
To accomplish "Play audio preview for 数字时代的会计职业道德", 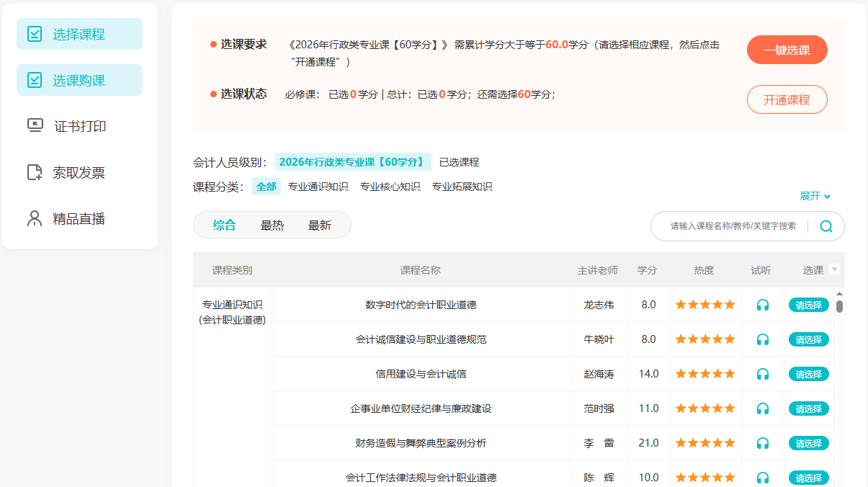I will (763, 305).
